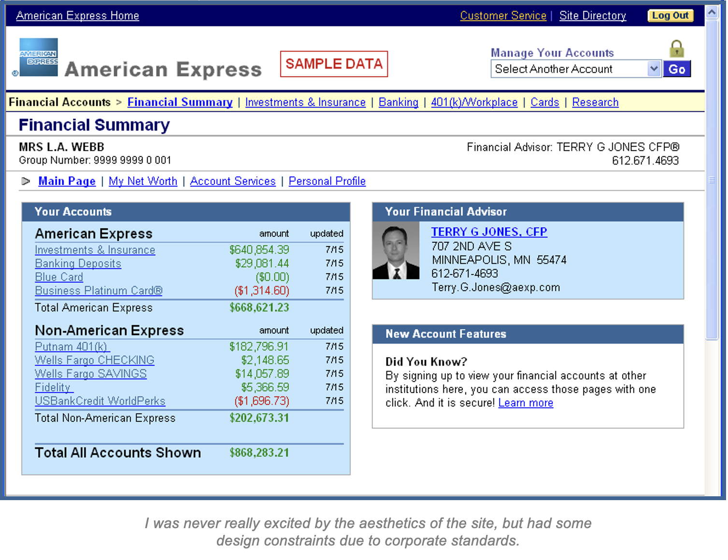Go to the Banking section

[398, 102]
